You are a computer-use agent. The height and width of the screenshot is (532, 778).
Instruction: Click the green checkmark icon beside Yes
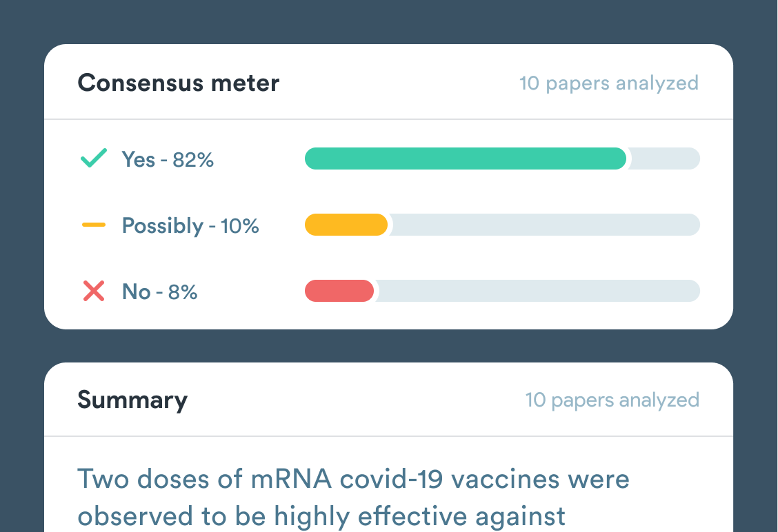click(x=94, y=159)
